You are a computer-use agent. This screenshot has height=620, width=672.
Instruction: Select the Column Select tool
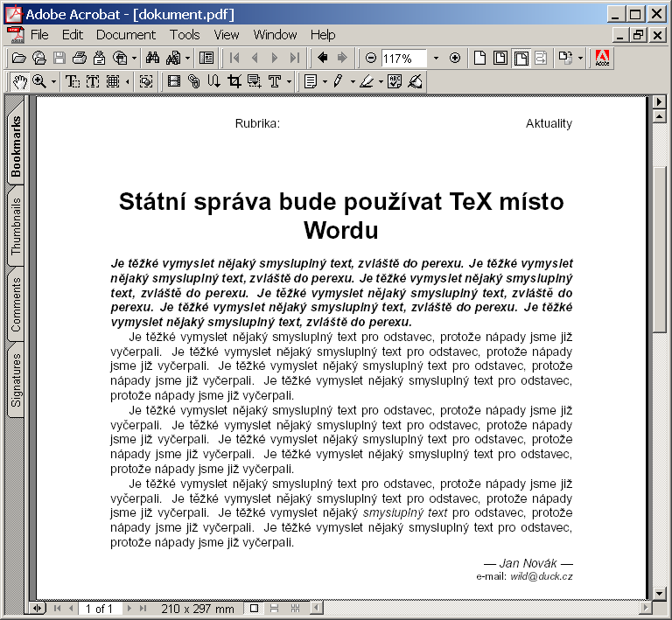coord(93,81)
